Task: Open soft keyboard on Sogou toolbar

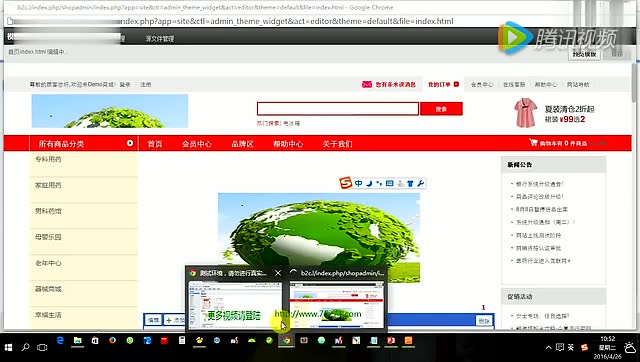Action: pos(389,183)
